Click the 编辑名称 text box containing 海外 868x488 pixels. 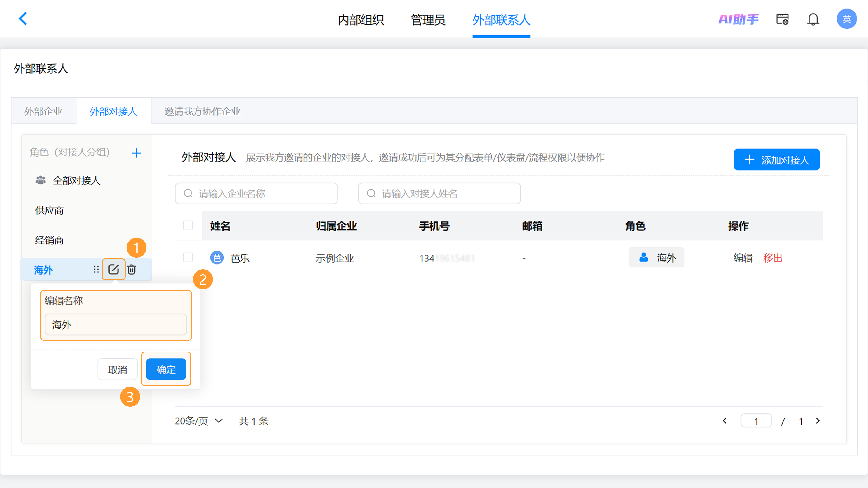pyautogui.click(x=116, y=324)
